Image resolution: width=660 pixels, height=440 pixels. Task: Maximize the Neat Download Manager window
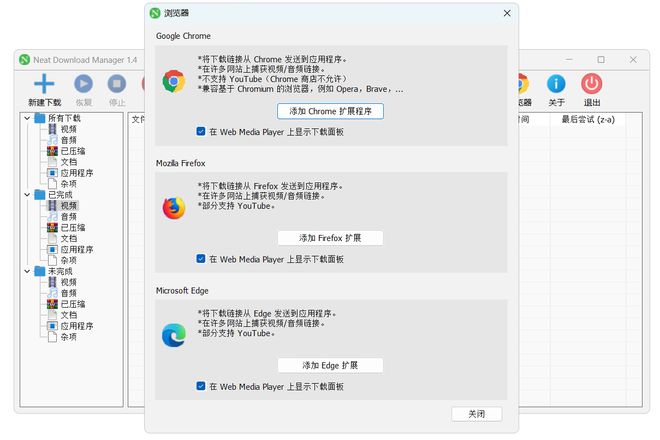tap(601, 60)
